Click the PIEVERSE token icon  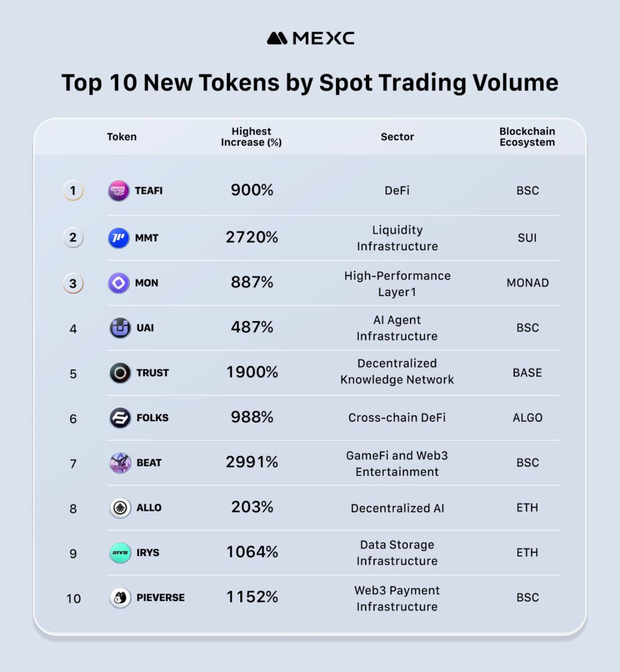pyautogui.click(x=120, y=598)
